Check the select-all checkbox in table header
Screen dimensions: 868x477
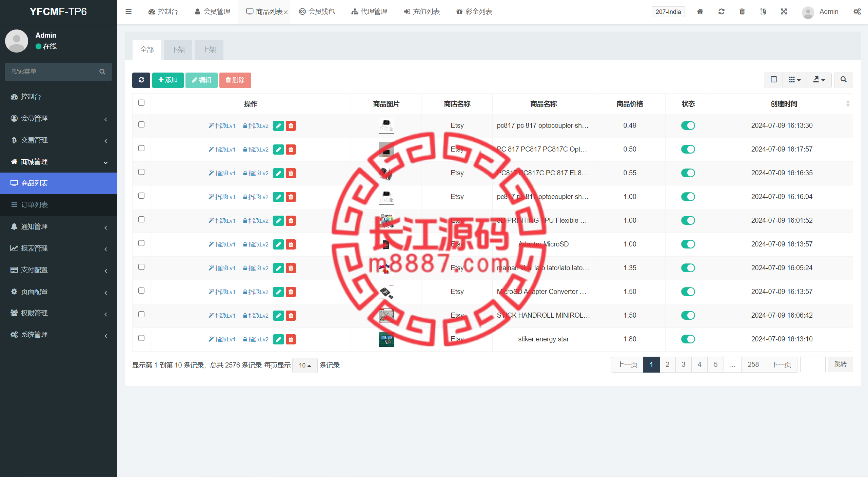[x=141, y=103]
